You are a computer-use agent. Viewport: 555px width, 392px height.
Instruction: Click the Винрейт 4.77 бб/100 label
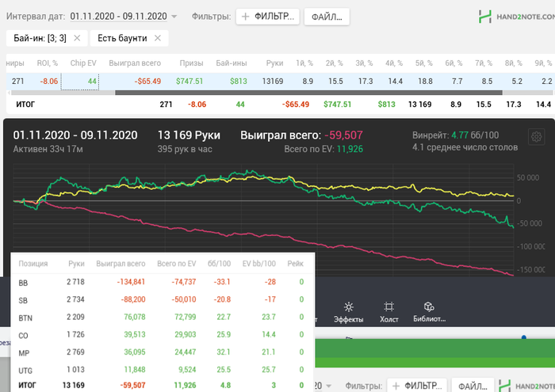pos(456,135)
